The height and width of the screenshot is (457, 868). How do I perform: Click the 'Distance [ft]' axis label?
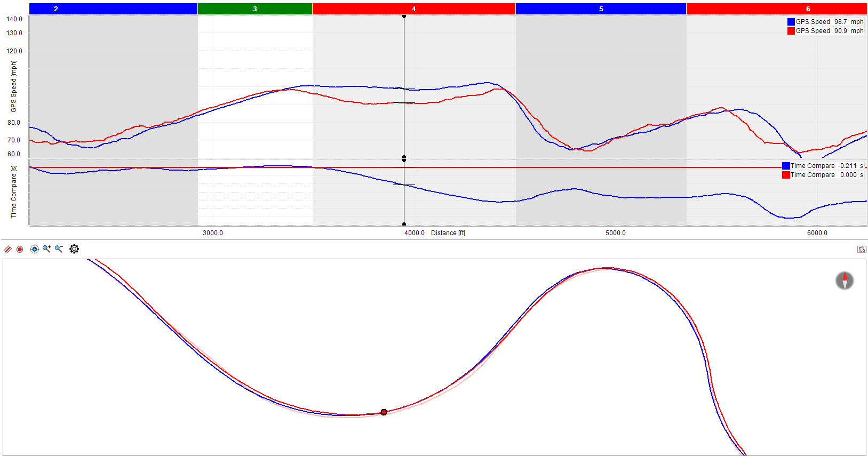(448, 233)
